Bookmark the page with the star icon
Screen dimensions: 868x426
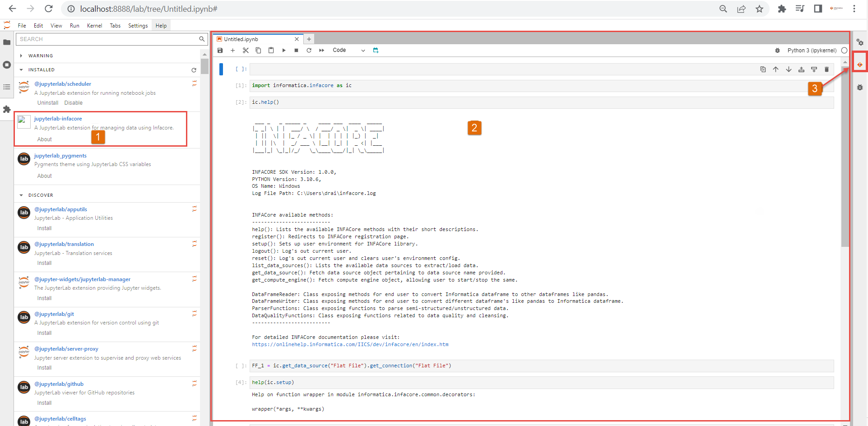click(759, 9)
